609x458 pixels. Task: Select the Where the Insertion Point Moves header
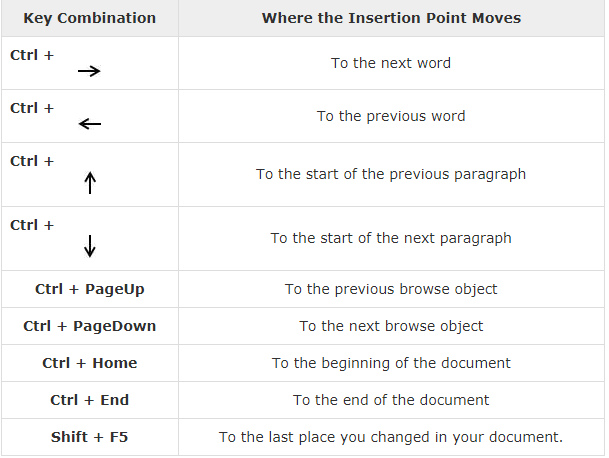(391, 18)
